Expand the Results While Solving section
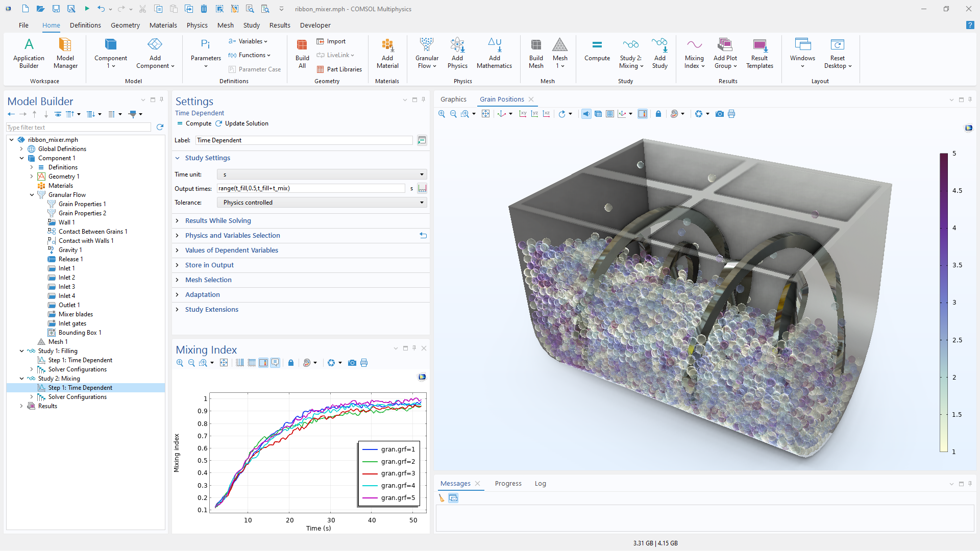980x551 pixels. (x=218, y=220)
